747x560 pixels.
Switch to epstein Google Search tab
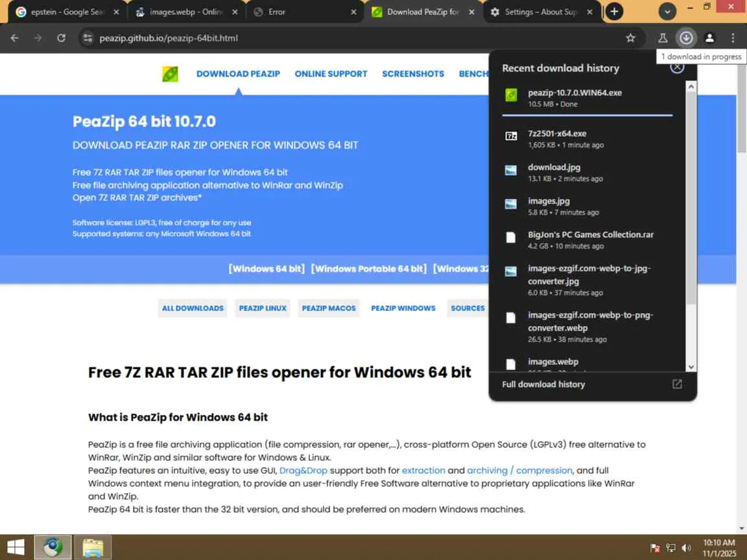(x=67, y=12)
